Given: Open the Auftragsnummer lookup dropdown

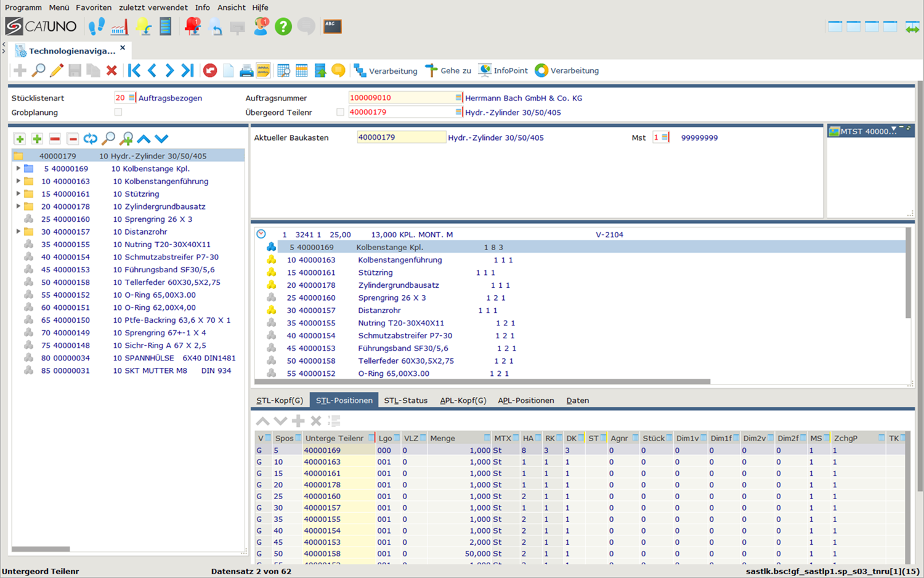Looking at the screenshot, I should click(458, 98).
